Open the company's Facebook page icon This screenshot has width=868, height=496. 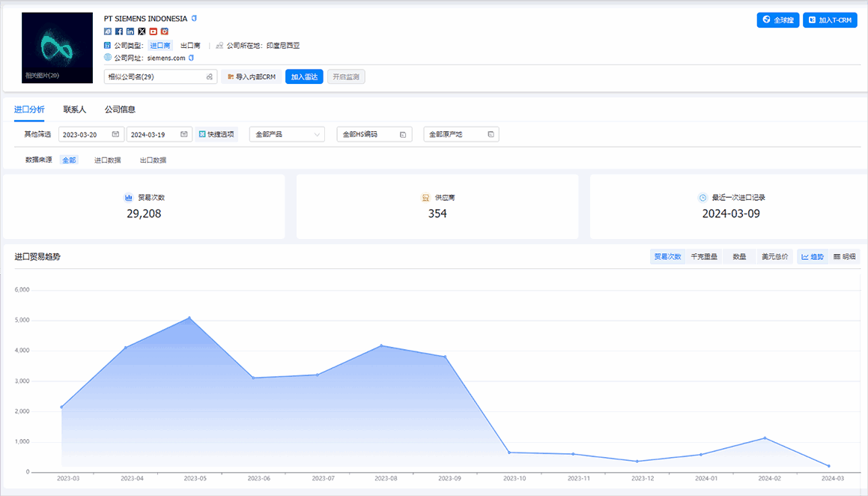pyautogui.click(x=119, y=31)
